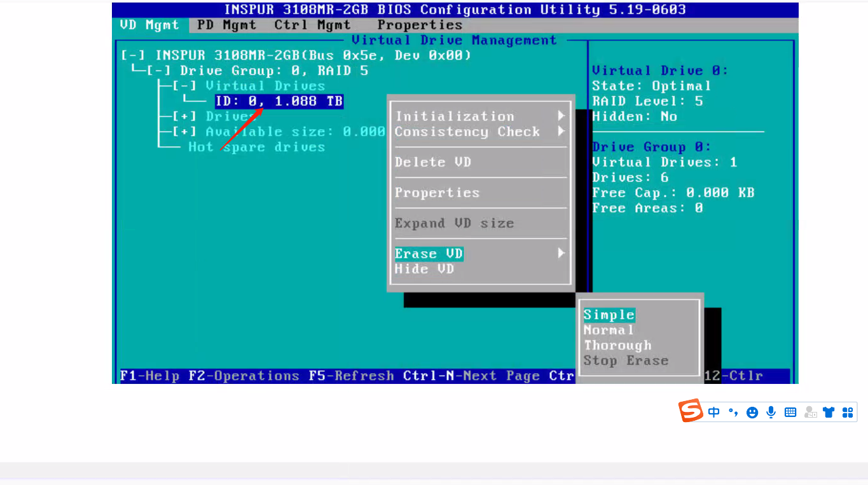Click the Stop Erase option

(626, 360)
